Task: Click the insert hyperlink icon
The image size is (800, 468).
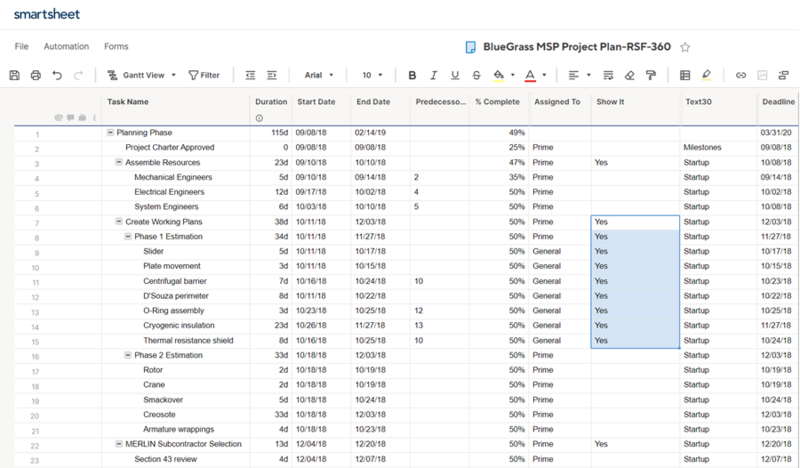Action: 741,75
